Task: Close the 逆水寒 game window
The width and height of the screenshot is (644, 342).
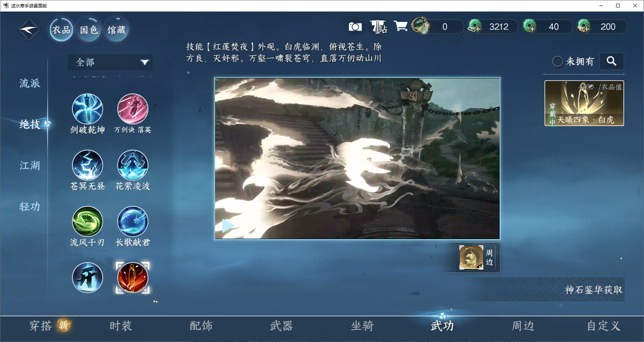Action: pos(635,6)
